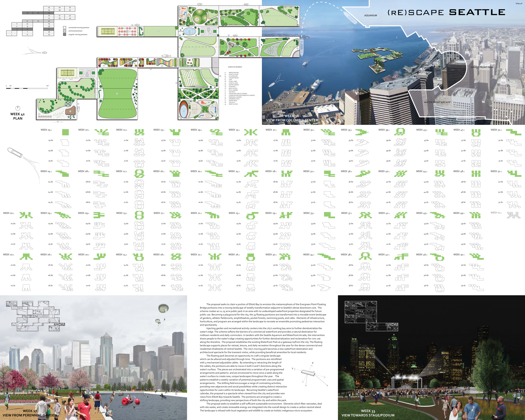Viewport: 525px width, 420px height.
Task: Click the green WEEK 02.1 diagram
Action: pyautogui.click(x=26, y=257)
